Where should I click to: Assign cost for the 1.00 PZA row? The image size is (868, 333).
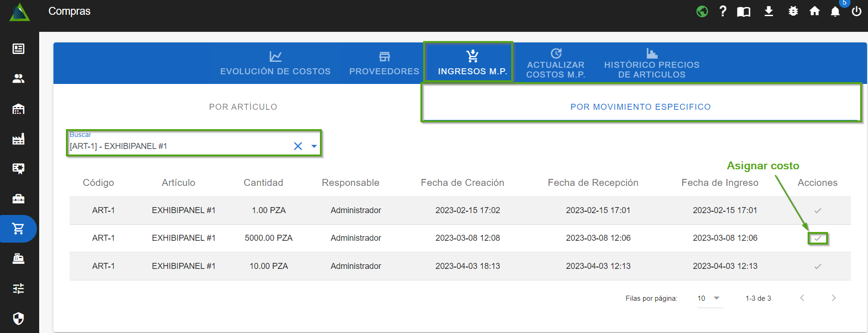[817, 211]
